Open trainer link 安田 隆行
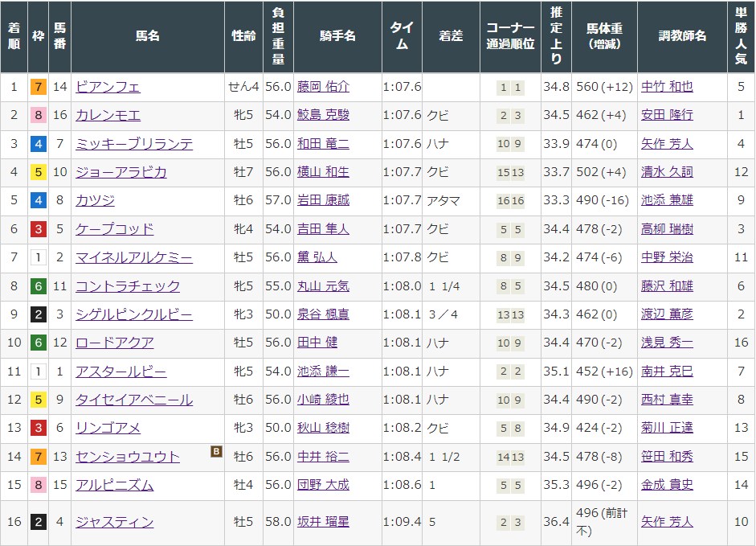This screenshot has height=546, width=756. click(667, 115)
